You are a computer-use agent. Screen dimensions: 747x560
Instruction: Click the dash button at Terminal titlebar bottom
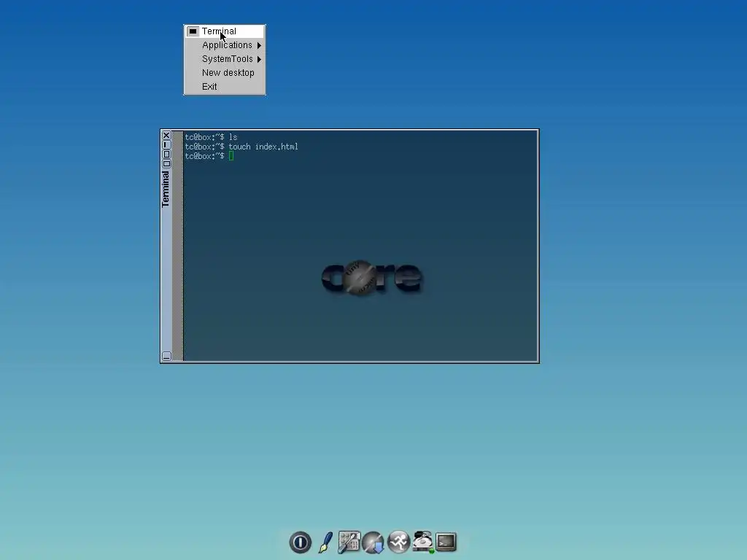[x=166, y=356]
